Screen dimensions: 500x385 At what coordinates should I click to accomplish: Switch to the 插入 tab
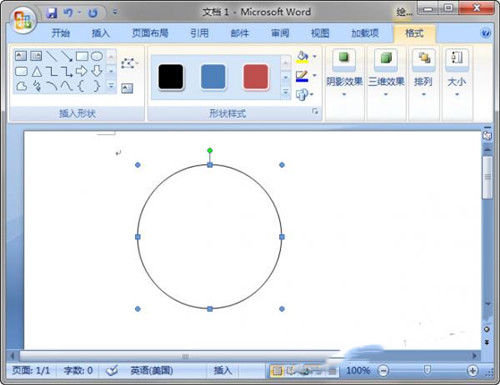[101, 33]
